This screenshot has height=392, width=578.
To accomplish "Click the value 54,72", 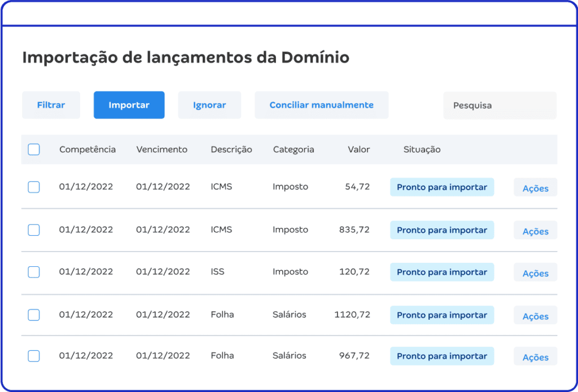I will click(x=357, y=187).
